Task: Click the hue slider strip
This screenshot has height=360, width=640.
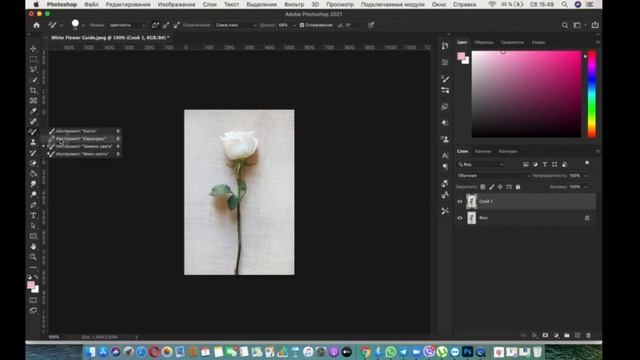Action: click(x=591, y=94)
